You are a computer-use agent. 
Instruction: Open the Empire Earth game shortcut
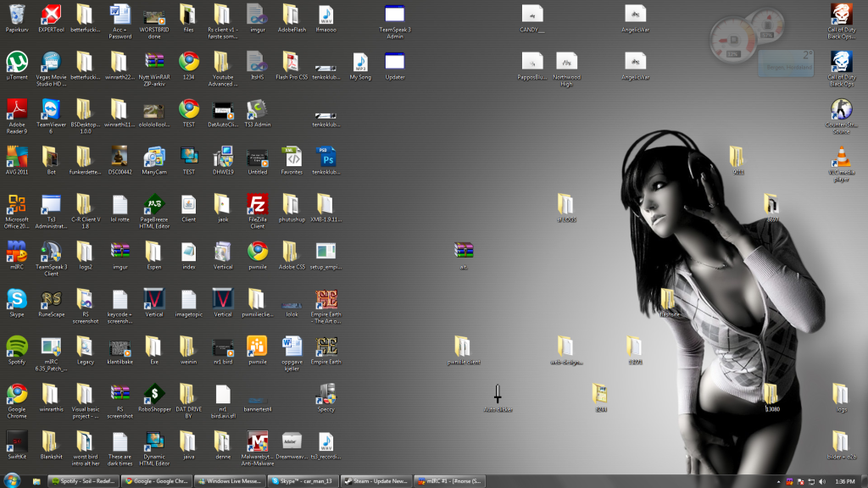326,347
